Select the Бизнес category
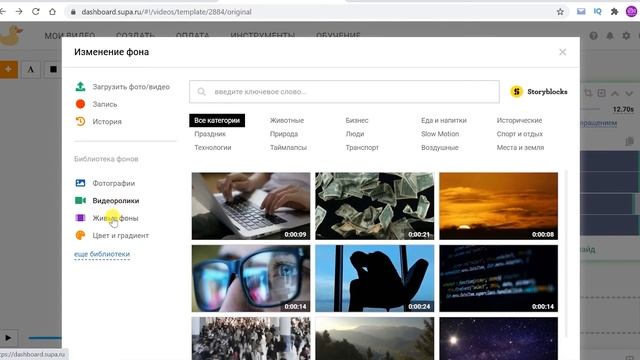The height and width of the screenshot is (360, 640). [356, 120]
